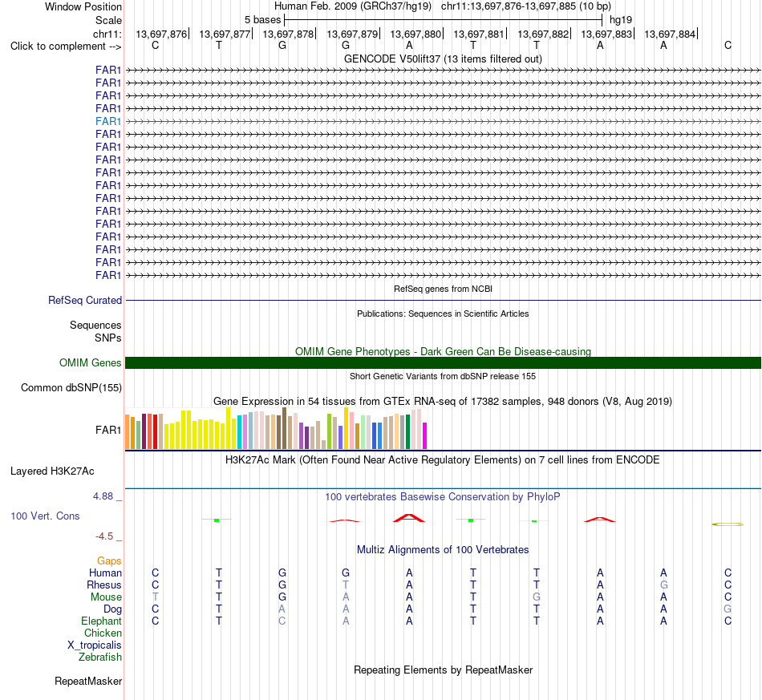The width and height of the screenshot is (762, 700).
Task: Click coordinate label 13,697,884
Action: 670,34
